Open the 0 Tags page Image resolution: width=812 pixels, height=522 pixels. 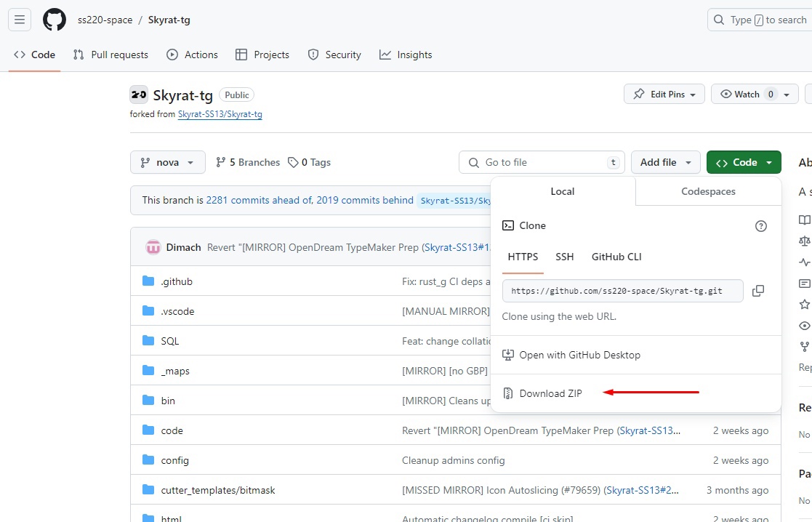(x=309, y=162)
